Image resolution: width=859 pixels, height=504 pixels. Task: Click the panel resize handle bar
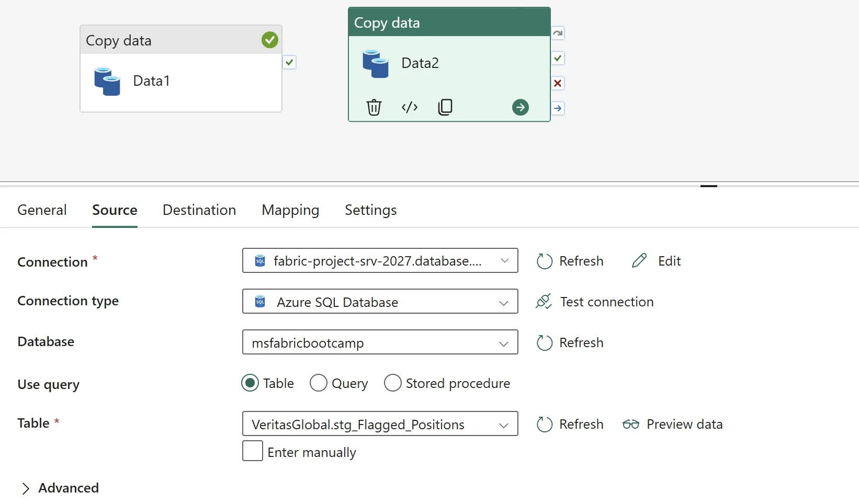[x=709, y=186]
